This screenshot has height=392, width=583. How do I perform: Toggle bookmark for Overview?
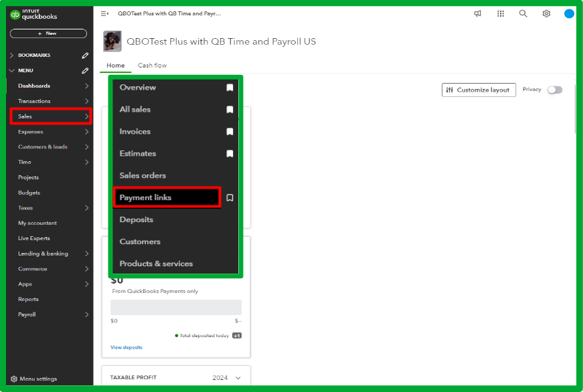(x=230, y=88)
